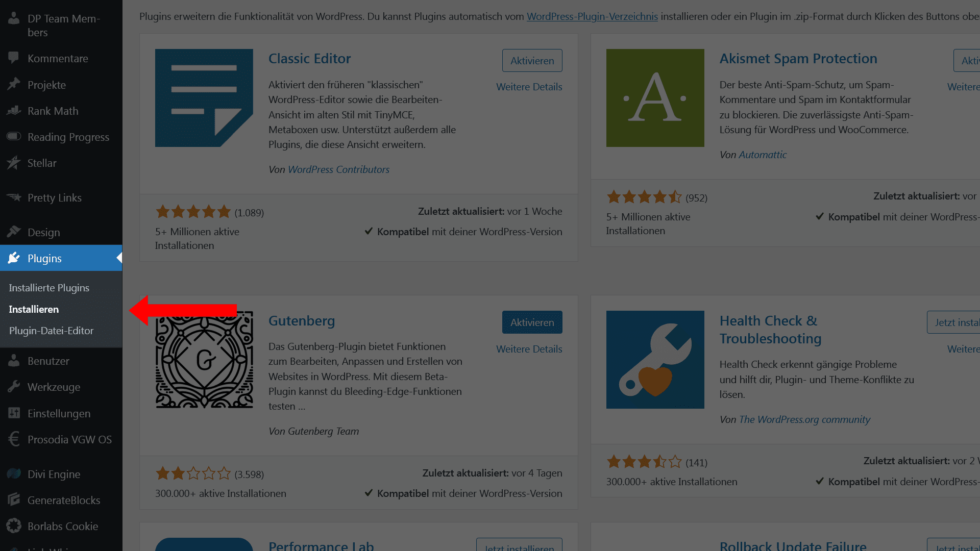Click the Plugins icon in sidebar
The image size is (980, 551).
coord(15,258)
